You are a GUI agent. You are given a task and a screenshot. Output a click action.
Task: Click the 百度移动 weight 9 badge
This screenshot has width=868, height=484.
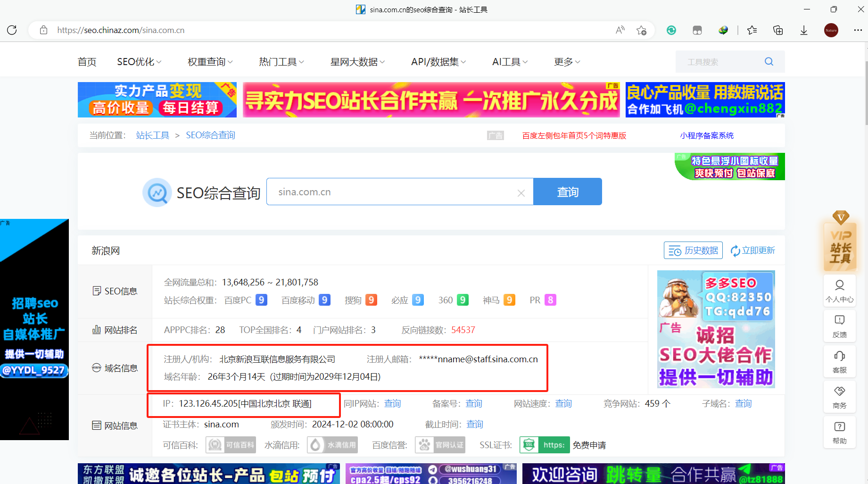coord(324,300)
